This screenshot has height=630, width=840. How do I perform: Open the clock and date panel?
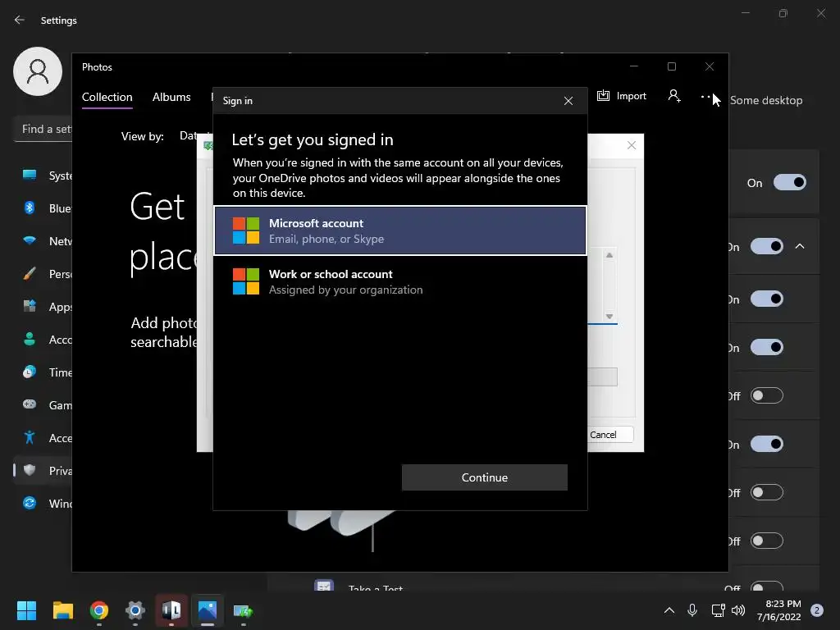(x=779, y=610)
